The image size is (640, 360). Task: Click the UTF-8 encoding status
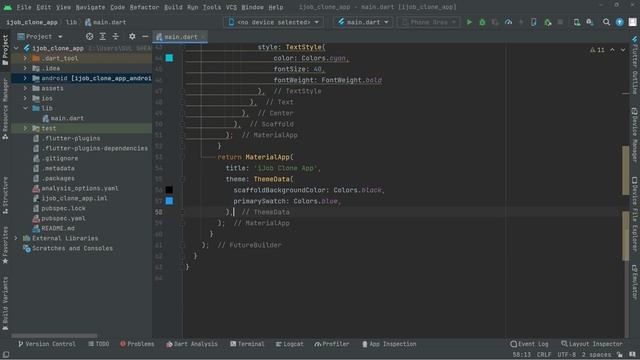coord(567,355)
